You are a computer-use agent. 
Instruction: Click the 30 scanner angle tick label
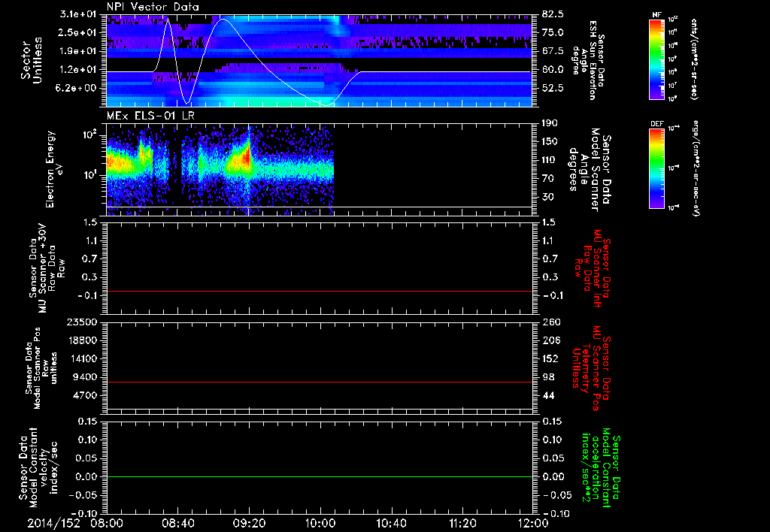pyautogui.click(x=548, y=198)
